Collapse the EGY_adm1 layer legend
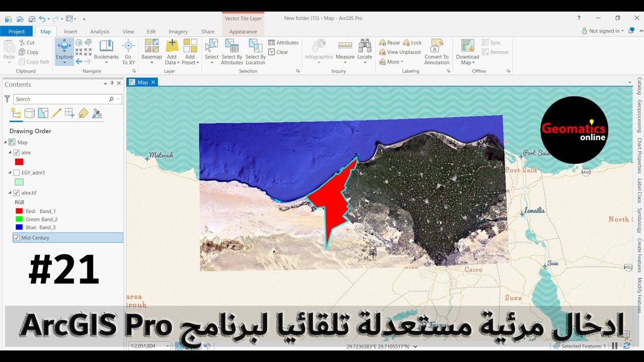The width and height of the screenshot is (644, 362). (x=10, y=172)
